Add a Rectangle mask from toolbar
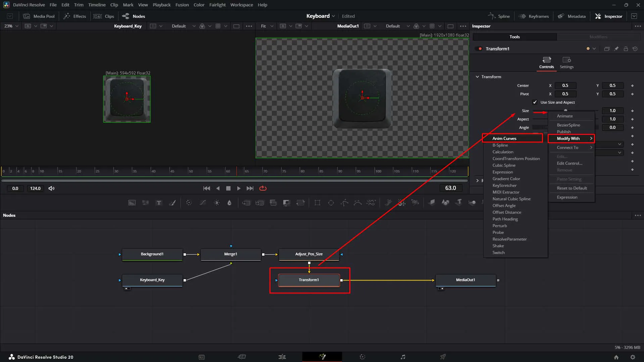The height and width of the screenshot is (362, 644). click(x=317, y=203)
